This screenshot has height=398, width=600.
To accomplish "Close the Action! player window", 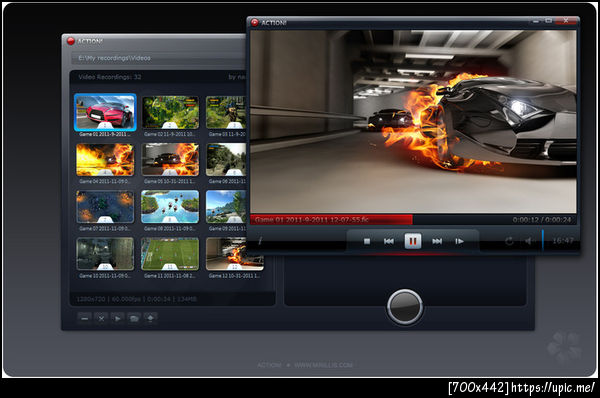I will [566, 21].
